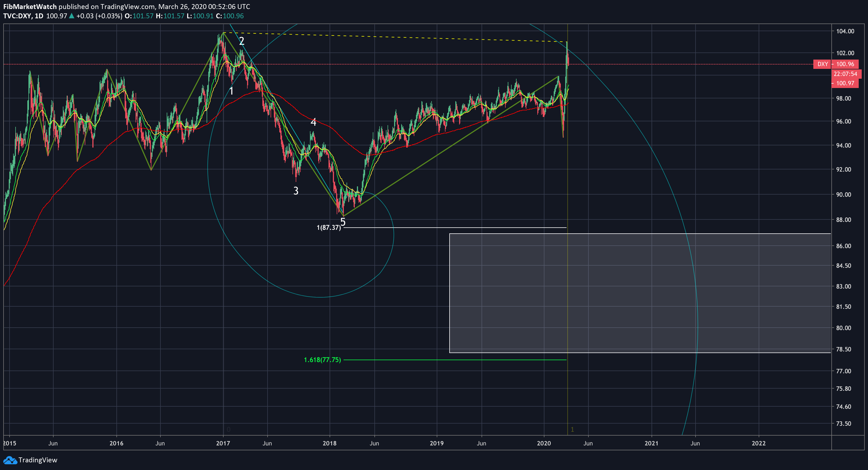Click the 2019 year label on the time axis
This screenshot has height=470, width=868.
pos(437,443)
